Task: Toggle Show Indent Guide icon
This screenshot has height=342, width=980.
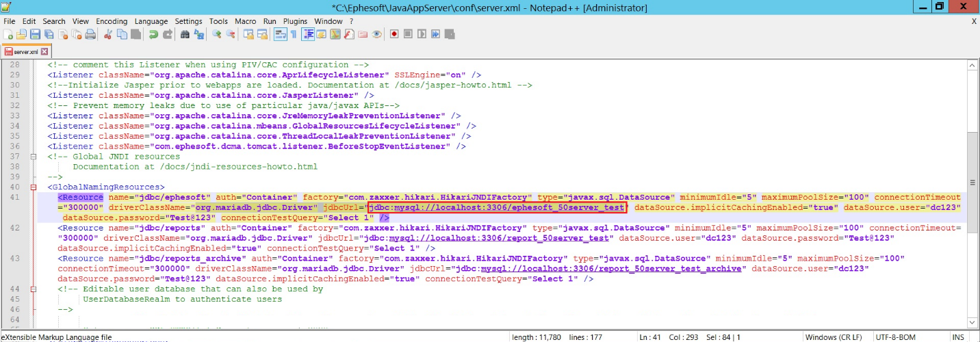Action: point(308,34)
